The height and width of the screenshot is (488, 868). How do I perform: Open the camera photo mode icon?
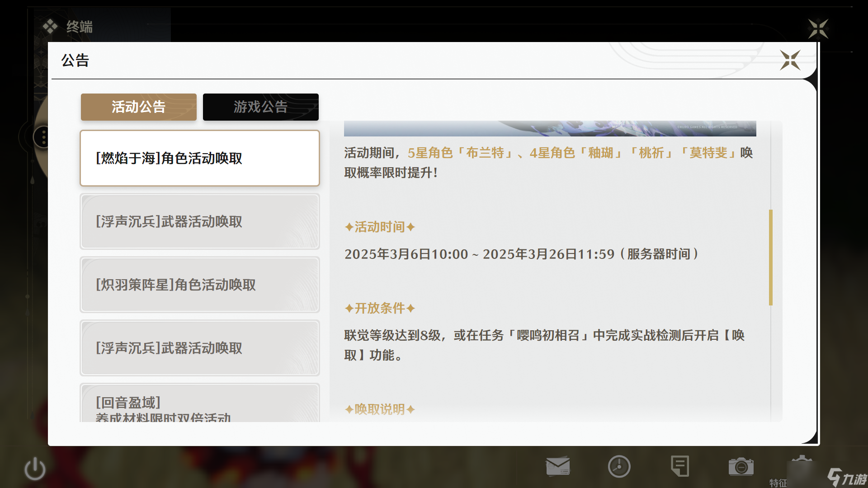click(x=741, y=466)
